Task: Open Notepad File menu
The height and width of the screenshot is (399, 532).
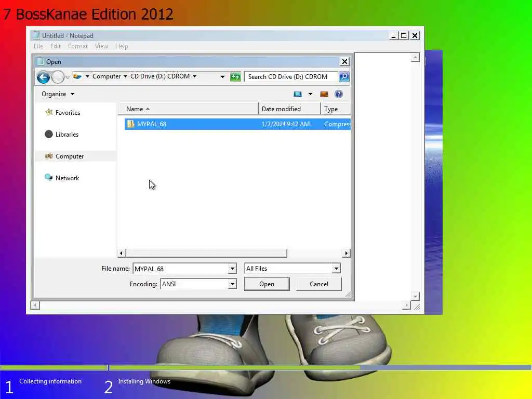Action: coord(38,46)
